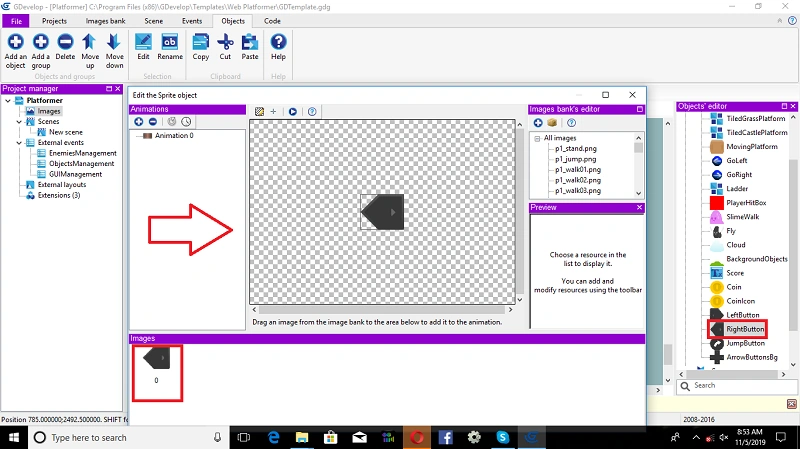Open the Images bank ribbon tab
The image size is (800, 449).
tap(105, 21)
